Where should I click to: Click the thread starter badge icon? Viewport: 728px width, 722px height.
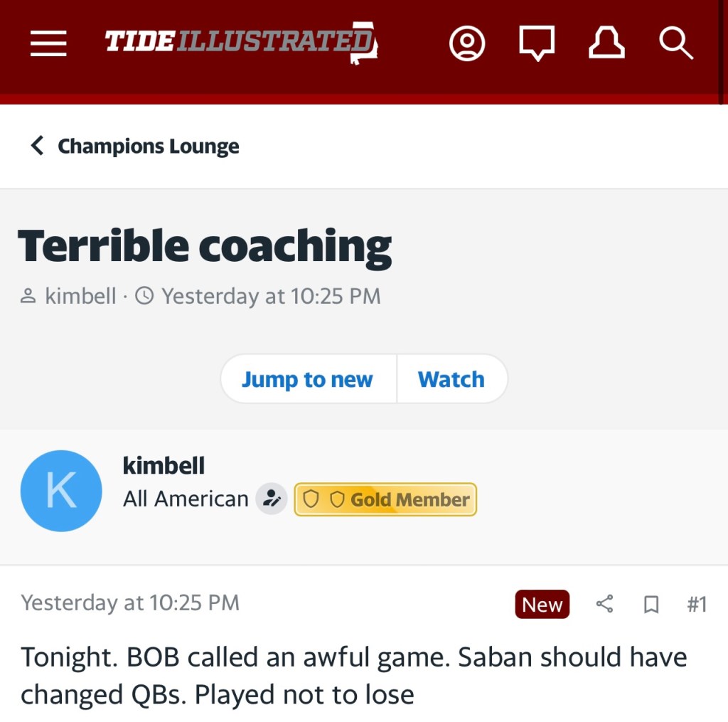pos(271,499)
